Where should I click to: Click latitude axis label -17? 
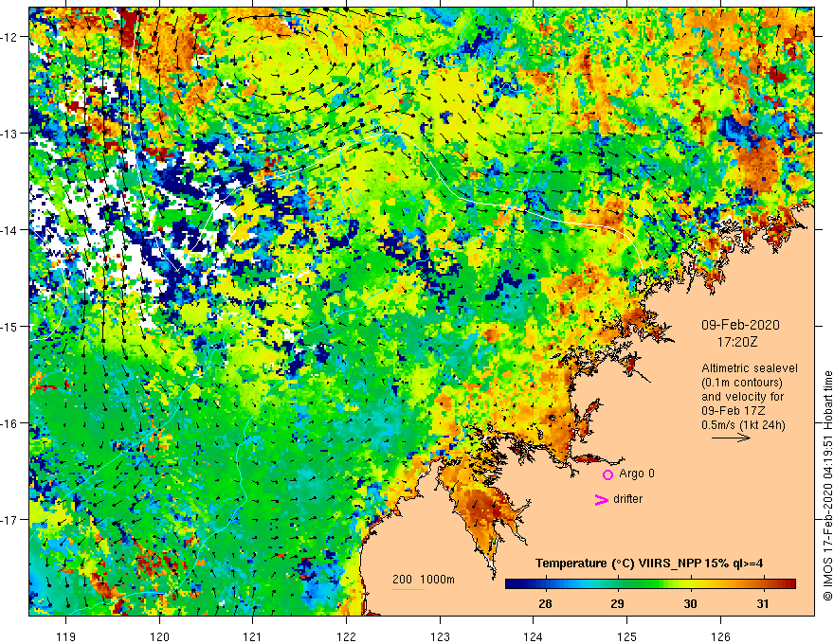(x=9, y=520)
